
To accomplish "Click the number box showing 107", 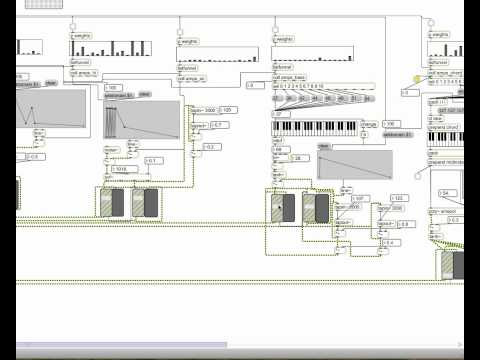I will [x=360, y=198].
